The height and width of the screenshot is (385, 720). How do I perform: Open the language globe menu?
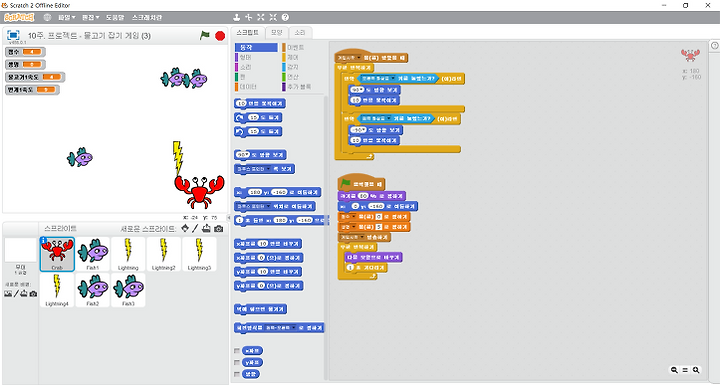coord(47,17)
